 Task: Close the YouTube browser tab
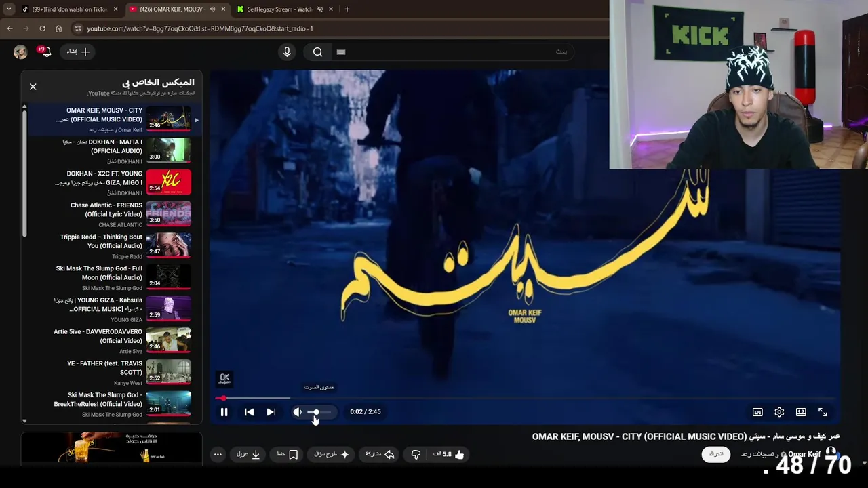(223, 9)
